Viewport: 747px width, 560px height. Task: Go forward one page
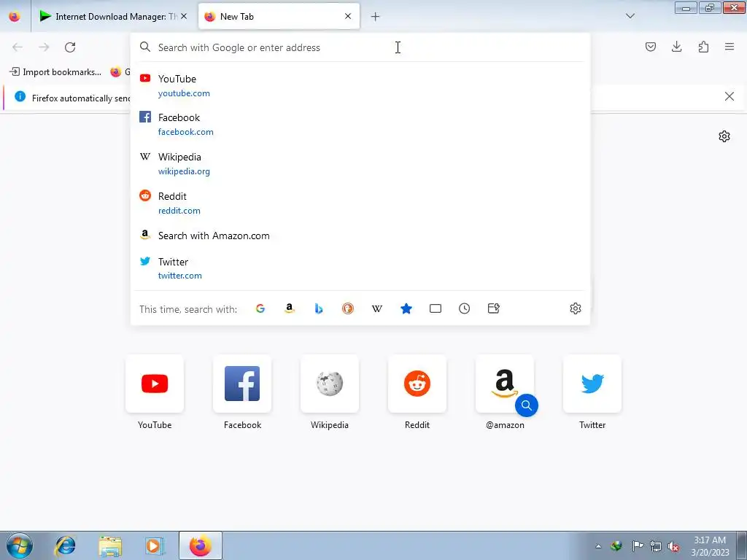(44, 47)
